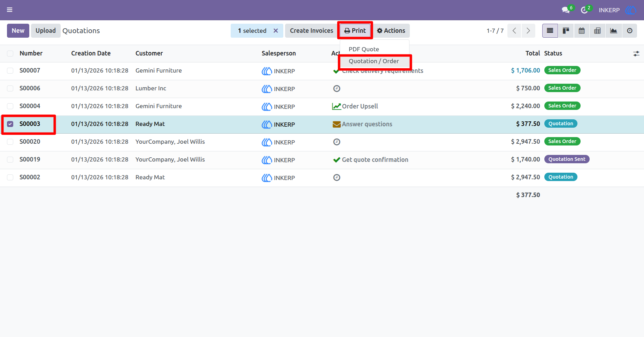Choose Quotation / Order menu entry
The width and height of the screenshot is (644, 337).
click(375, 61)
